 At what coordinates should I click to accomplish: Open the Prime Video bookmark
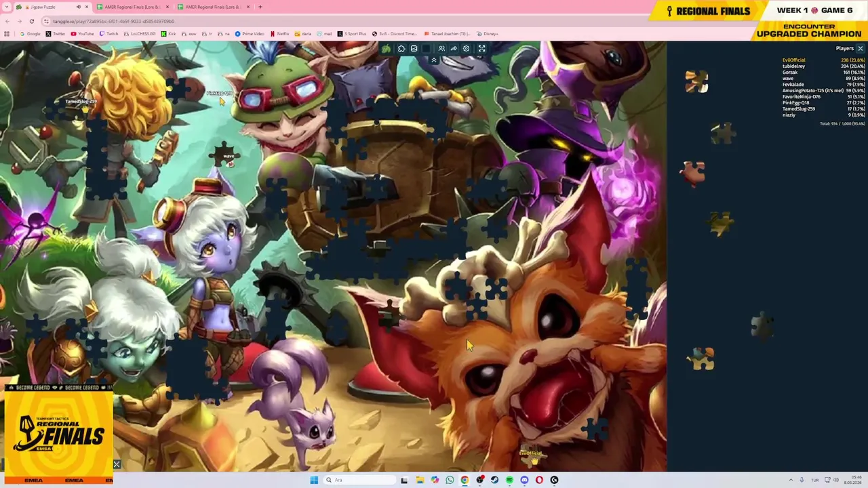click(250, 34)
